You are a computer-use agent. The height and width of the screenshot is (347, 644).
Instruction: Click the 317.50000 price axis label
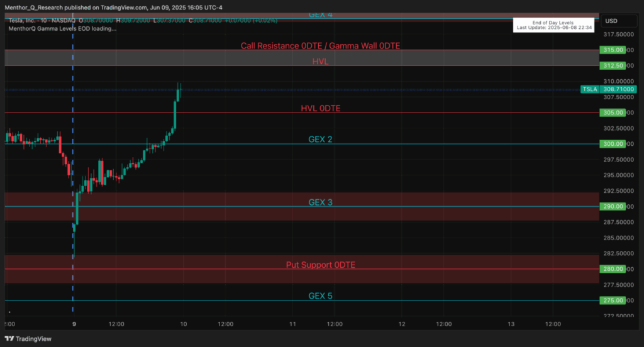(618, 35)
